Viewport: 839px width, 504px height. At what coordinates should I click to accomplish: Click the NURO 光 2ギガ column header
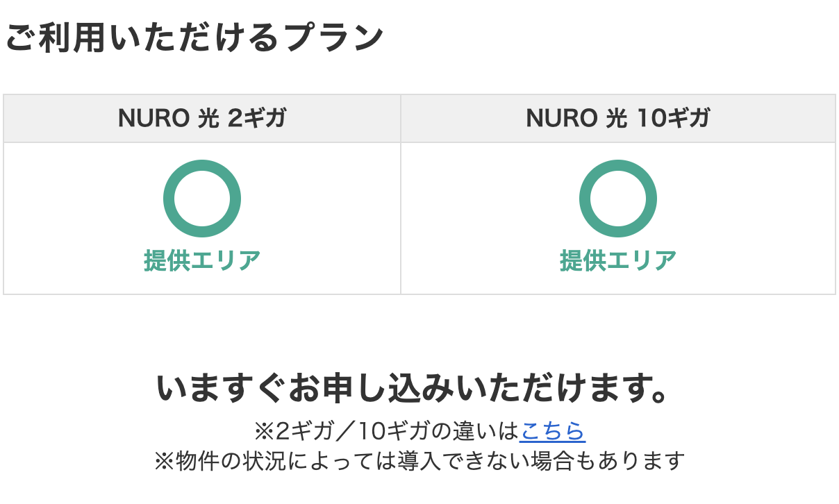[x=202, y=118]
